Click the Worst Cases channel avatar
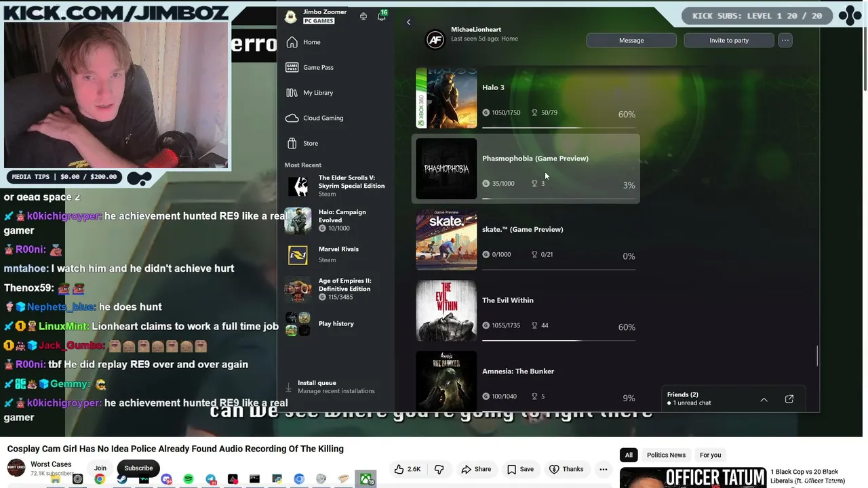Viewport: 868px width, 488px height. [x=16, y=468]
